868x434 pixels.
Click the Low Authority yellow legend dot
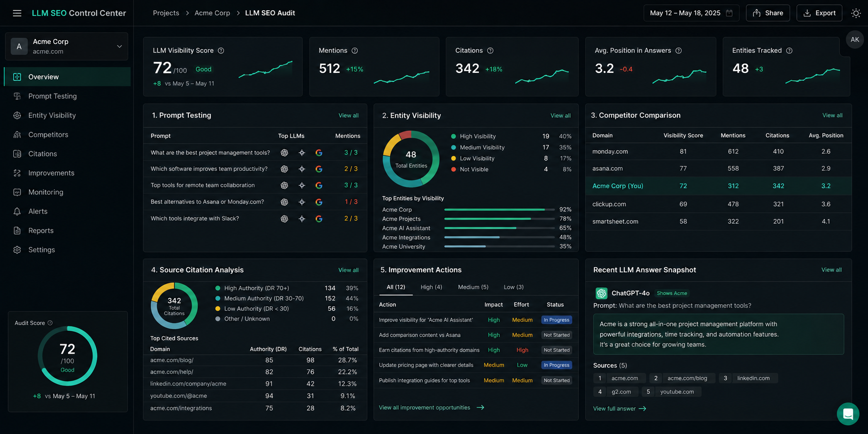(218, 309)
